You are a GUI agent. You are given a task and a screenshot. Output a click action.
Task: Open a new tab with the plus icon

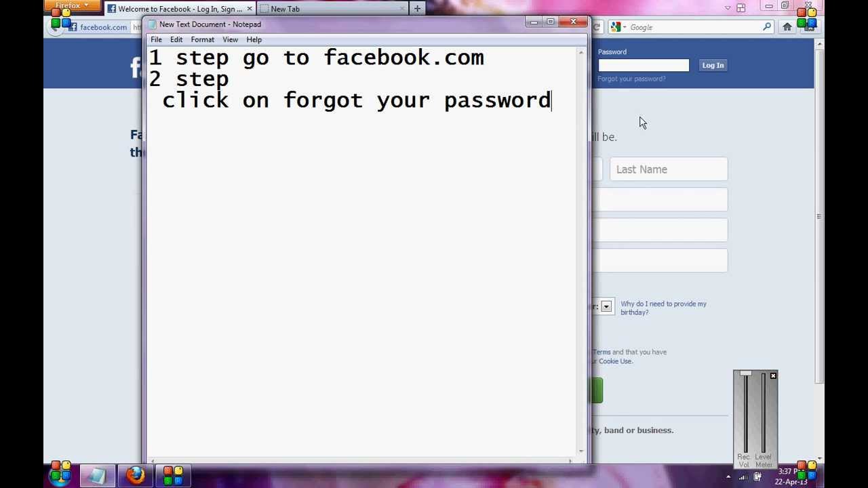coord(417,9)
